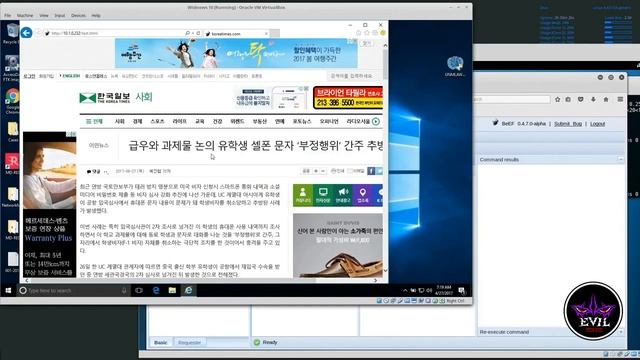Screen dimensions: 640x360
Task: Switch to the Requester tab in BeEF
Action: (189, 342)
